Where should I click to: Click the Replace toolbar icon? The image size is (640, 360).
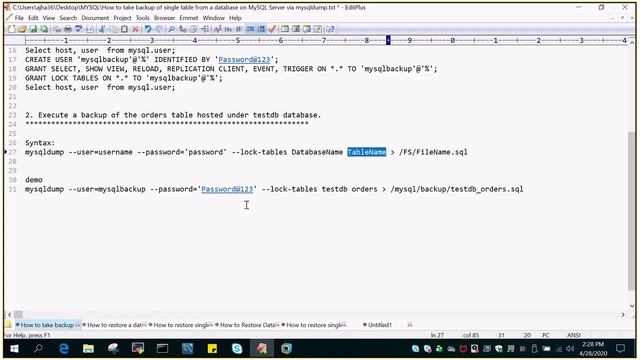[x=182, y=29]
